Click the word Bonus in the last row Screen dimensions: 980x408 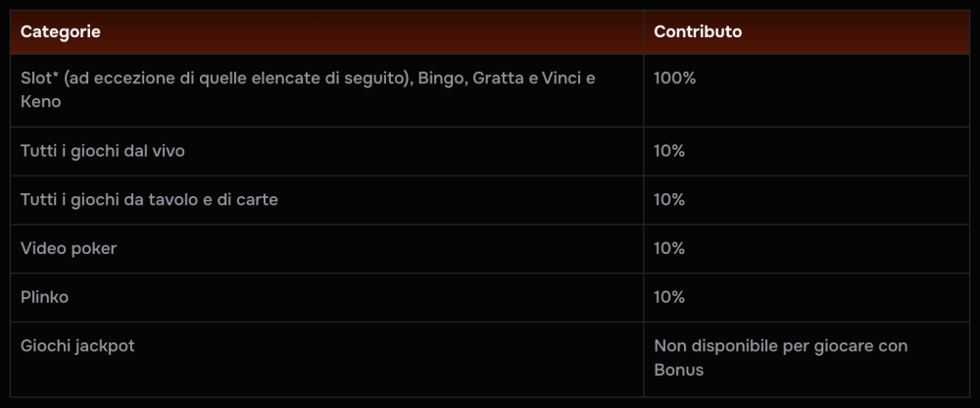pos(679,370)
